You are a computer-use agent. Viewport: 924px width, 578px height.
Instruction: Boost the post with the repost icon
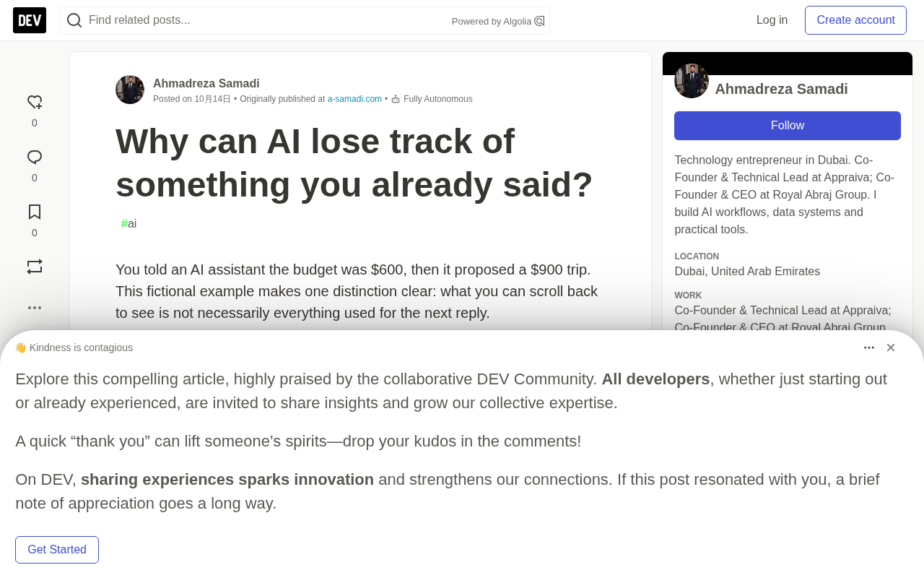[x=35, y=267]
